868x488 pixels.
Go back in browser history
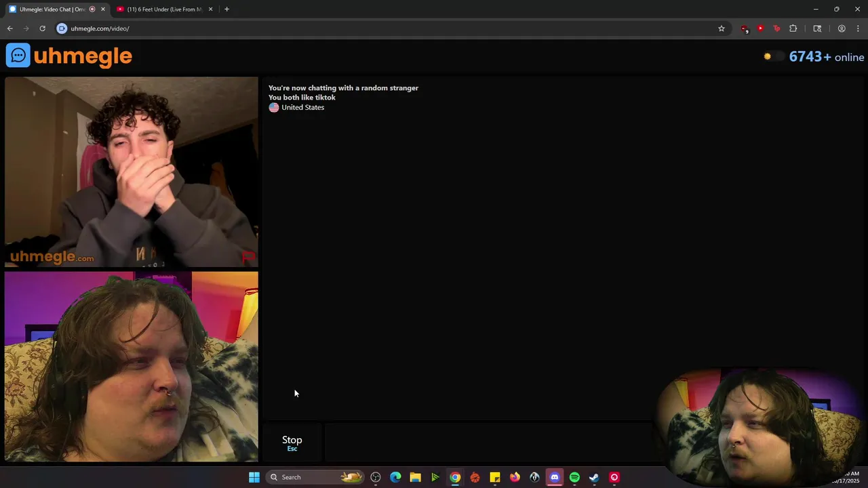[9, 28]
